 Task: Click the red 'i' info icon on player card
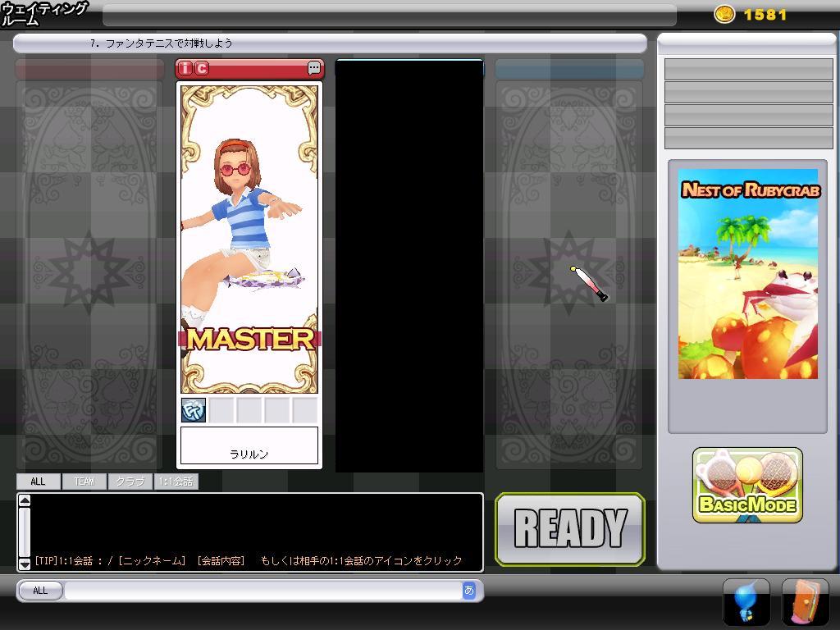(185, 69)
